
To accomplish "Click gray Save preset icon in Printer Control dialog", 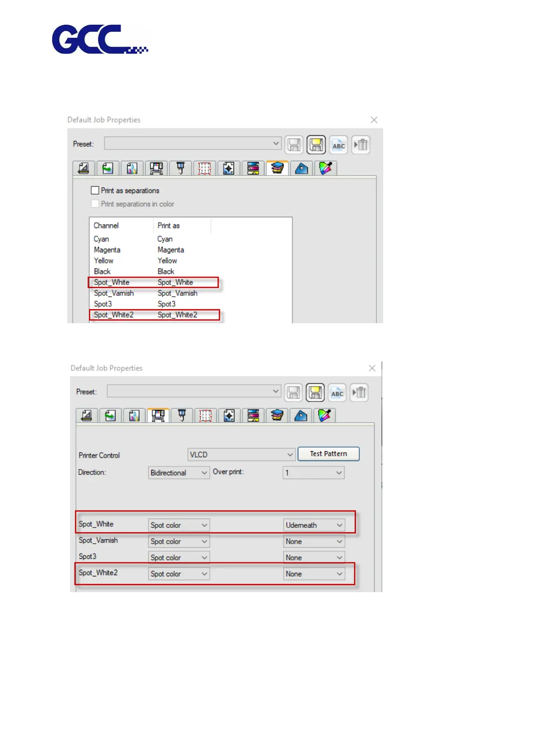I will click(x=293, y=392).
